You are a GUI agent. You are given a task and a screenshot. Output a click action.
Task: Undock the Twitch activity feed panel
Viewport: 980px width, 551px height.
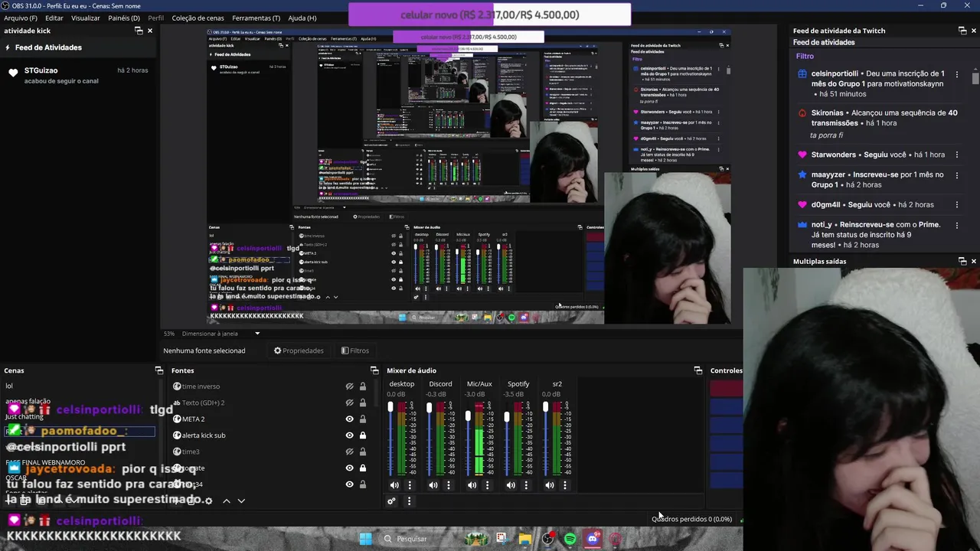(x=962, y=31)
